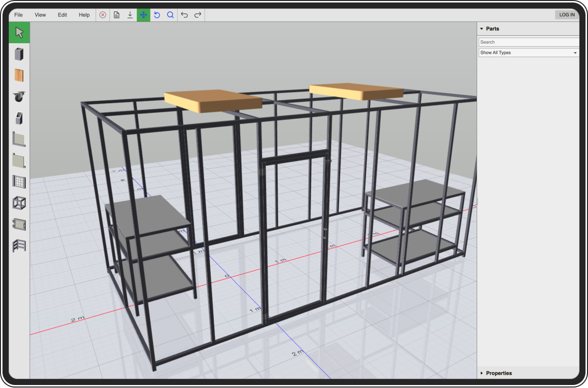588x388 pixels.
Task: Select the shelf rack tool
Action: pos(19,246)
